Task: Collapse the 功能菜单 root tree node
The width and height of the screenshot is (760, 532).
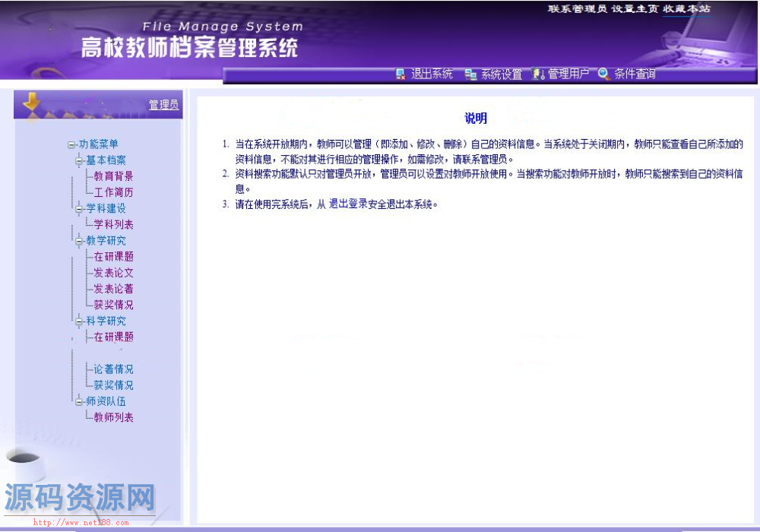Action: coord(71,144)
